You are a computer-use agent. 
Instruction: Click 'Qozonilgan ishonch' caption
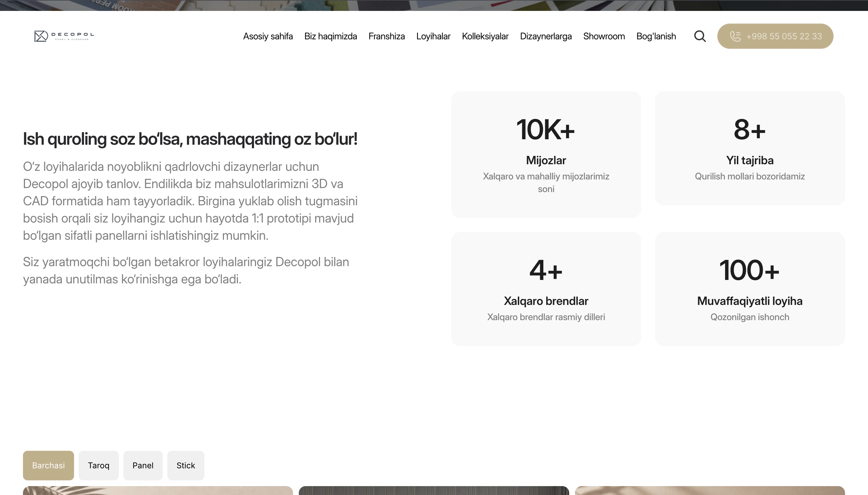750,317
